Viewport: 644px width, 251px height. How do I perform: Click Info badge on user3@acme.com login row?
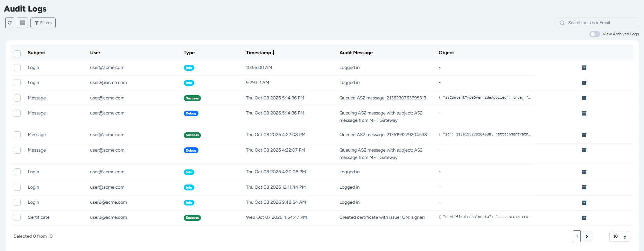189,83
